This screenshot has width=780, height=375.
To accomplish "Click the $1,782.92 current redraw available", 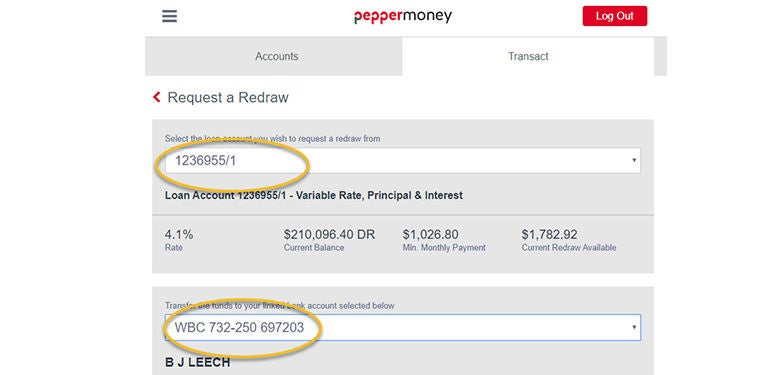I will coord(550,234).
